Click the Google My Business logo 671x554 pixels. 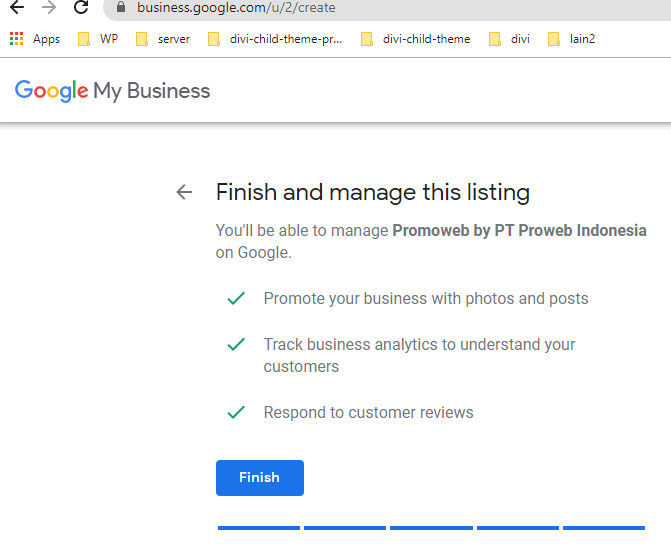pos(112,91)
